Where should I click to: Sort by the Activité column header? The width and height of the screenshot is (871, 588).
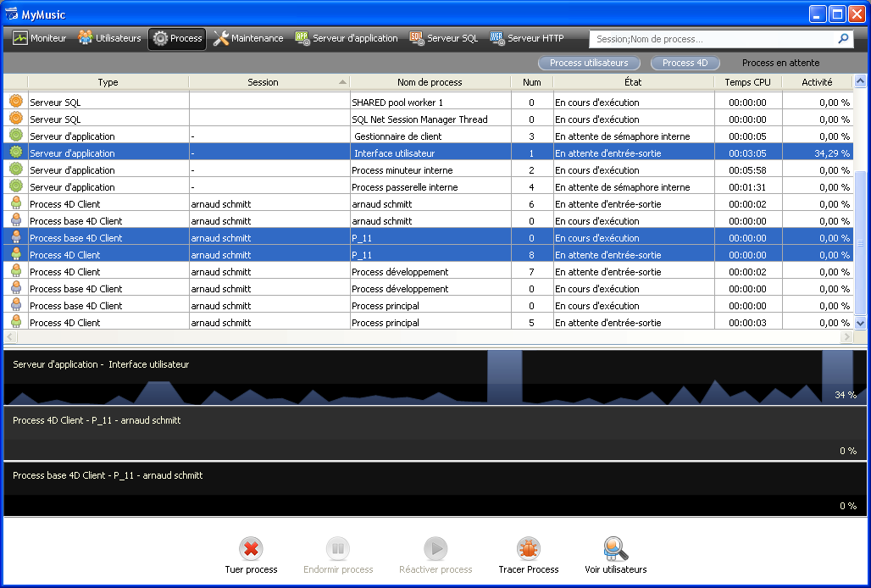pos(817,82)
